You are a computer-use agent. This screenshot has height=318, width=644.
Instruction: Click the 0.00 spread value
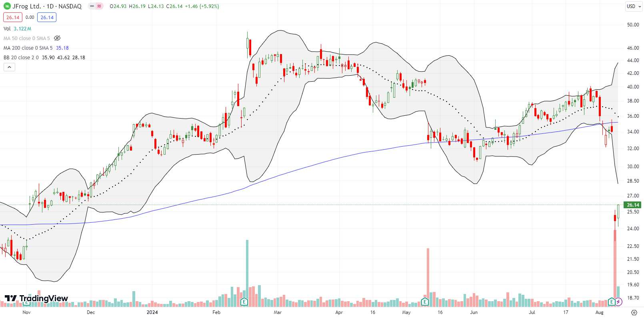tap(30, 17)
